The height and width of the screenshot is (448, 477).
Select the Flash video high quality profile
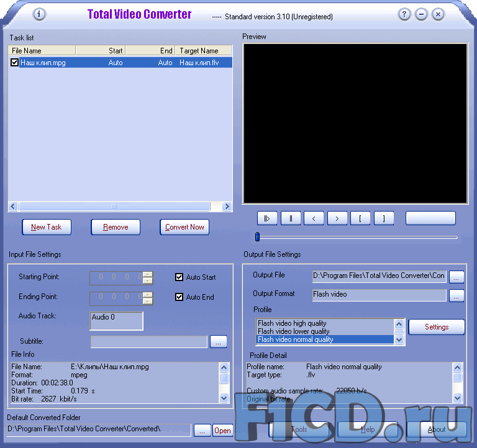coord(325,323)
